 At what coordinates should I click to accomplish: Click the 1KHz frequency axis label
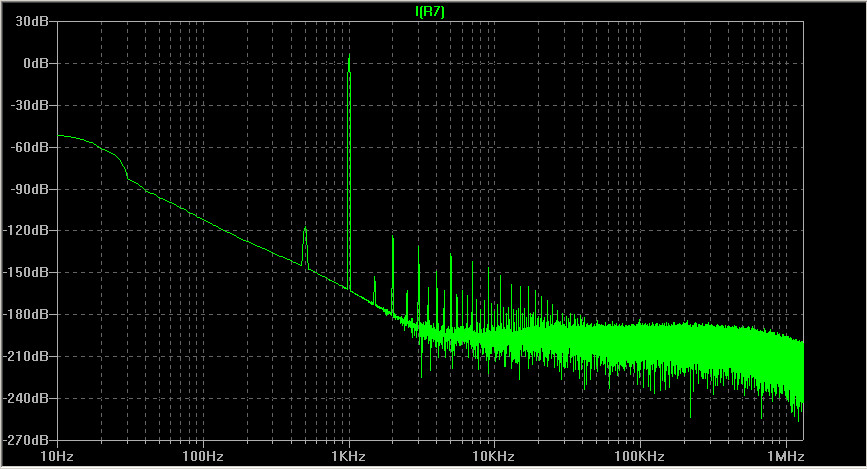tap(348, 457)
